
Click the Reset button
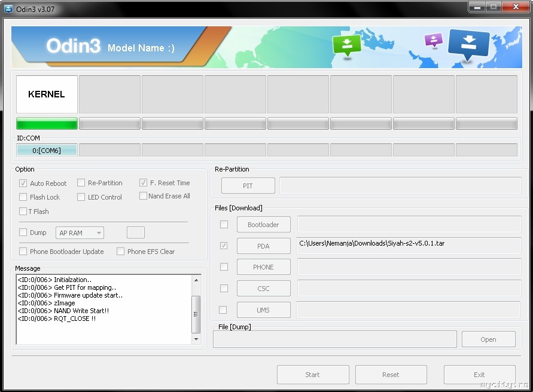tap(391, 375)
